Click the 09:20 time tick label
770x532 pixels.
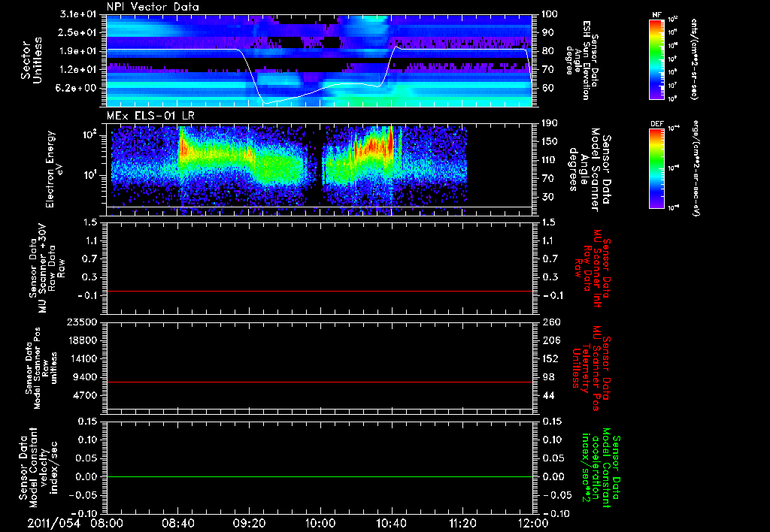coord(249,523)
